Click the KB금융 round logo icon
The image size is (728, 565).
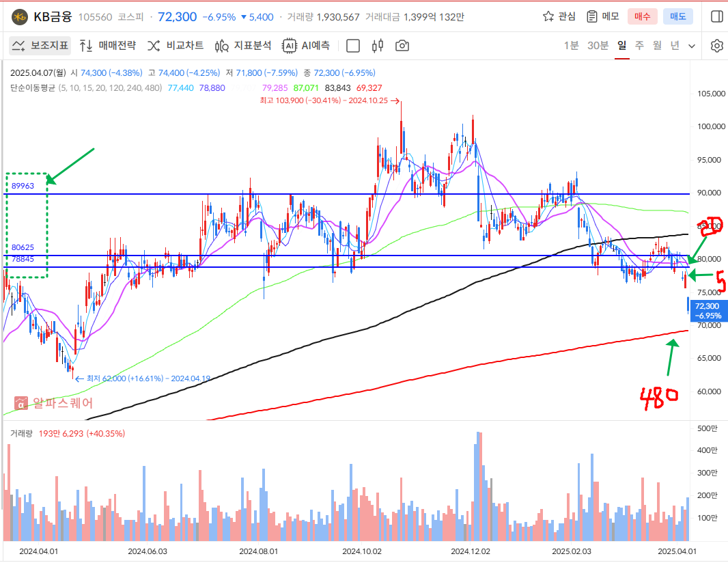(x=20, y=17)
